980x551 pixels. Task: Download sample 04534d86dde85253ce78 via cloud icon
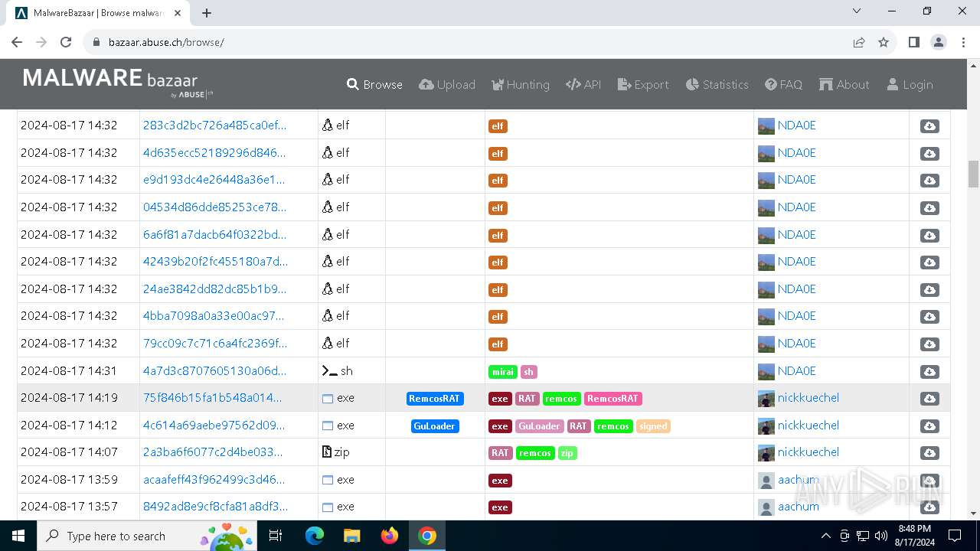pyautogui.click(x=929, y=207)
